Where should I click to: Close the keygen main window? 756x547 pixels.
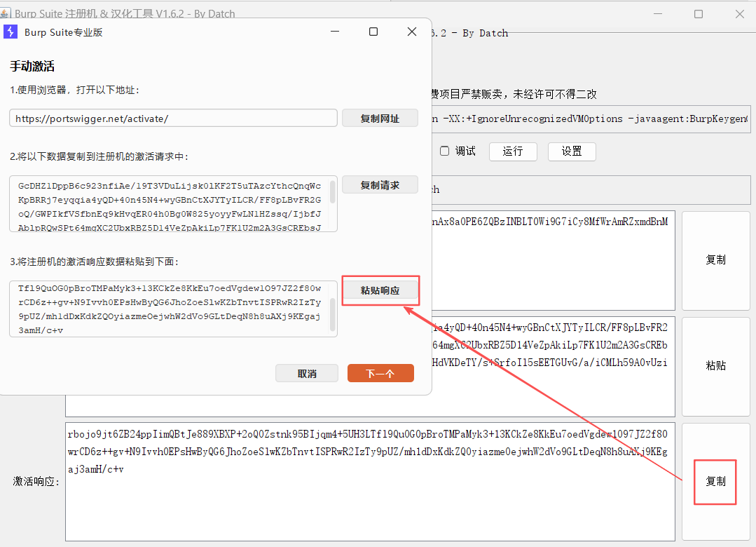(x=740, y=14)
